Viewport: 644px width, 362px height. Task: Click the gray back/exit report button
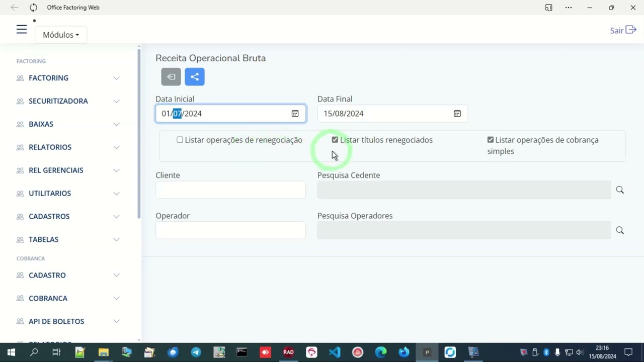coord(171,77)
